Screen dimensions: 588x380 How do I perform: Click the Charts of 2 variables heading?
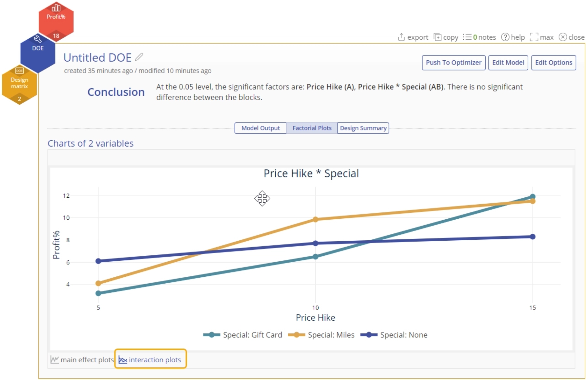pyautogui.click(x=91, y=143)
